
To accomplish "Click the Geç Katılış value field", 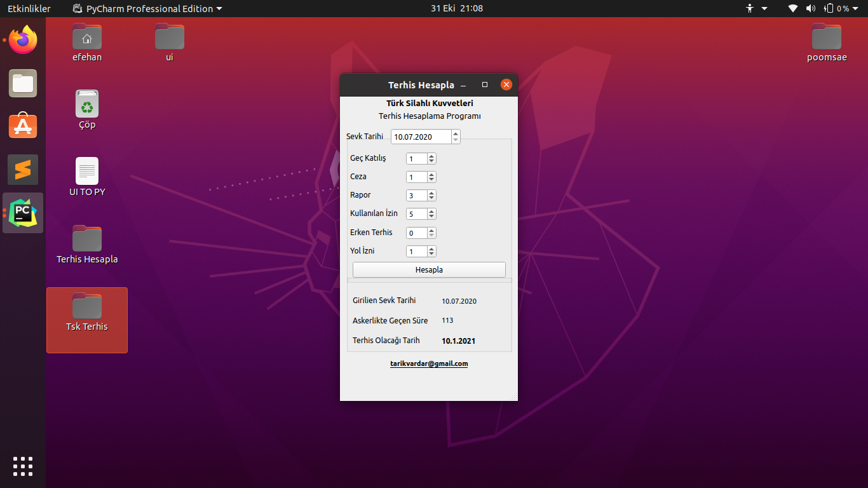I will [416, 159].
